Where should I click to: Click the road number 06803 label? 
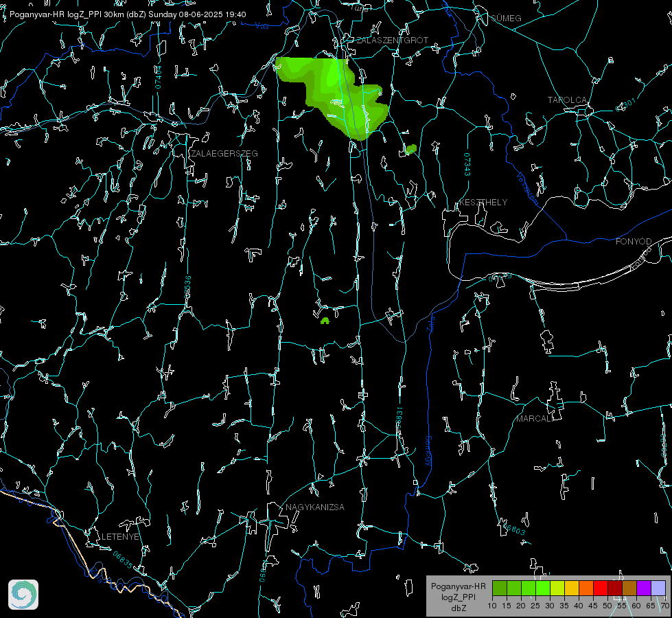click(x=514, y=529)
